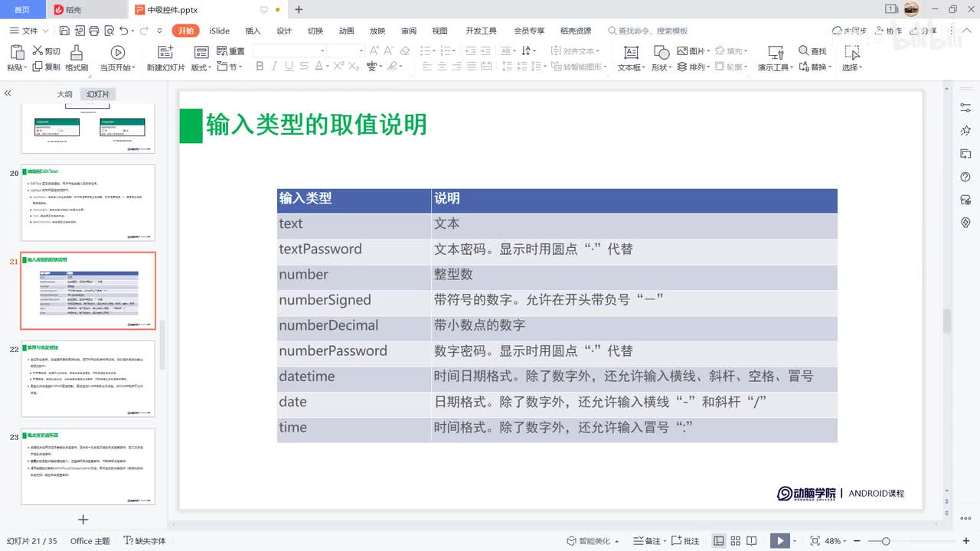The width and height of the screenshot is (980, 551).
Task: Open the Animation (动画) ribbon tab
Action: [x=346, y=31]
